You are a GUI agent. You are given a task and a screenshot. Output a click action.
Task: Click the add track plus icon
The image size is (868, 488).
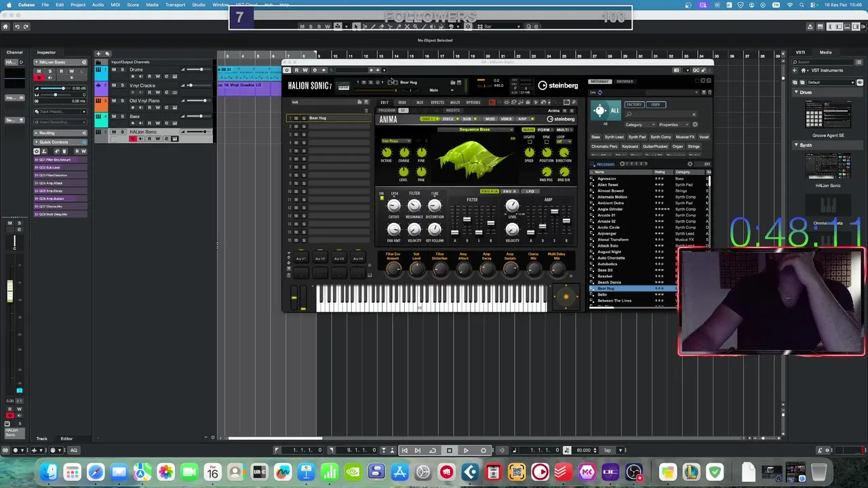tap(98, 54)
